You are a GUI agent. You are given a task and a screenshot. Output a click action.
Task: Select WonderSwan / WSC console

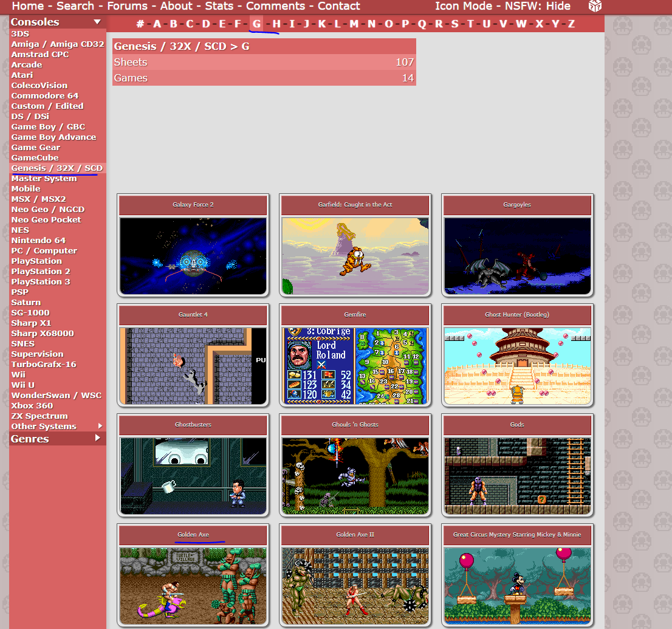tap(56, 395)
